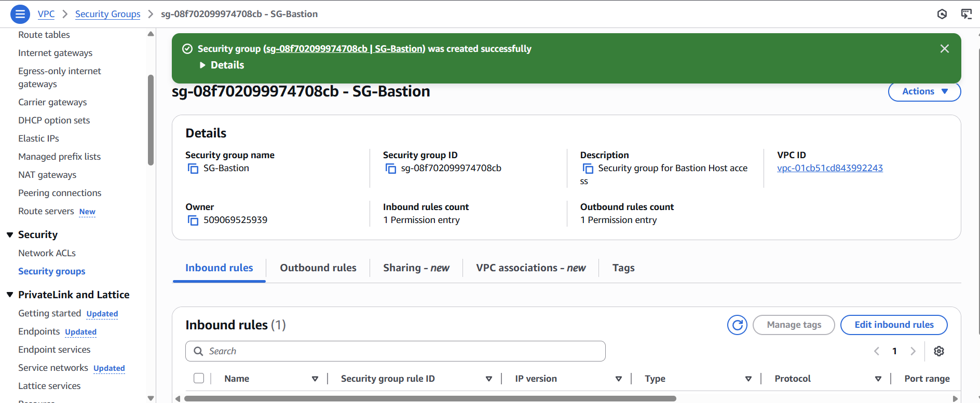Copy the security group ID value
Image resolution: width=980 pixels, height=403 pixels.
(391, 169)
